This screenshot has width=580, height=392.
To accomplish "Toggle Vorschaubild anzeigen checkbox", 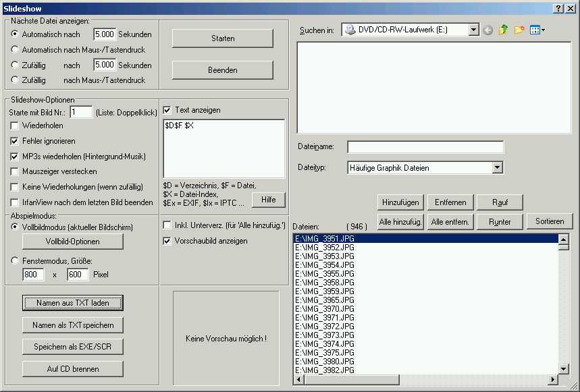I will tap(167, 240).
